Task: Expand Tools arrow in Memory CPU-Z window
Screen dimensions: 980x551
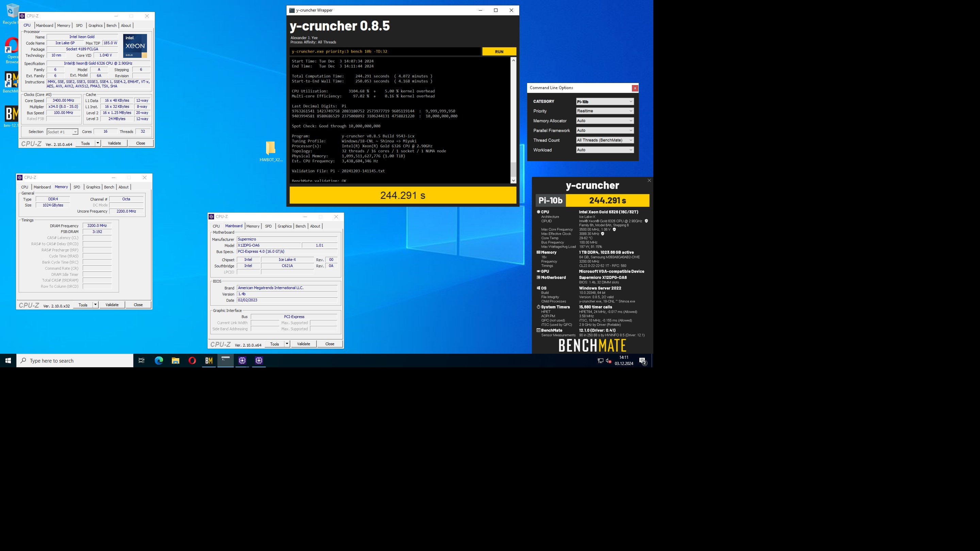Action: click(x=96, y=305)
